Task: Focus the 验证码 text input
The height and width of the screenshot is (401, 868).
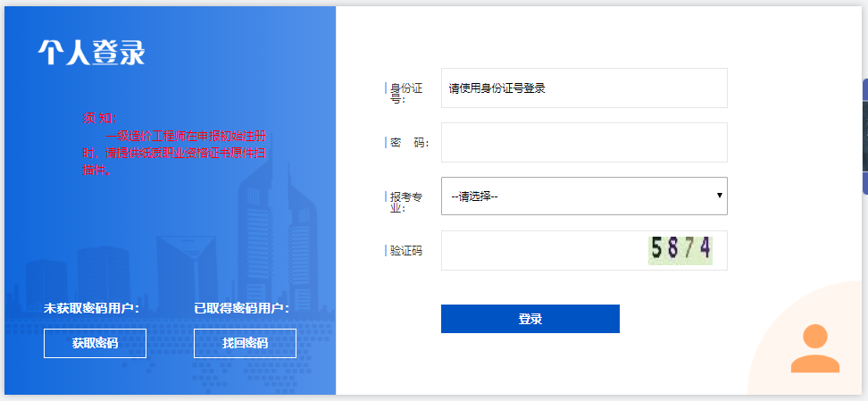Action: [543, 250]
